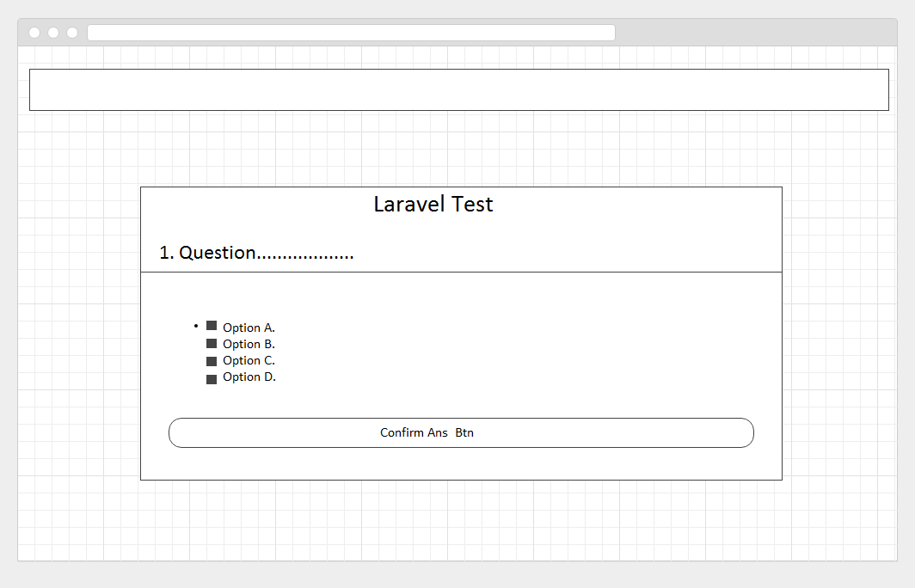The height and width of the screenshot is (588, 915).
Task: Click the empty header banner box
Action: (458, 89)
